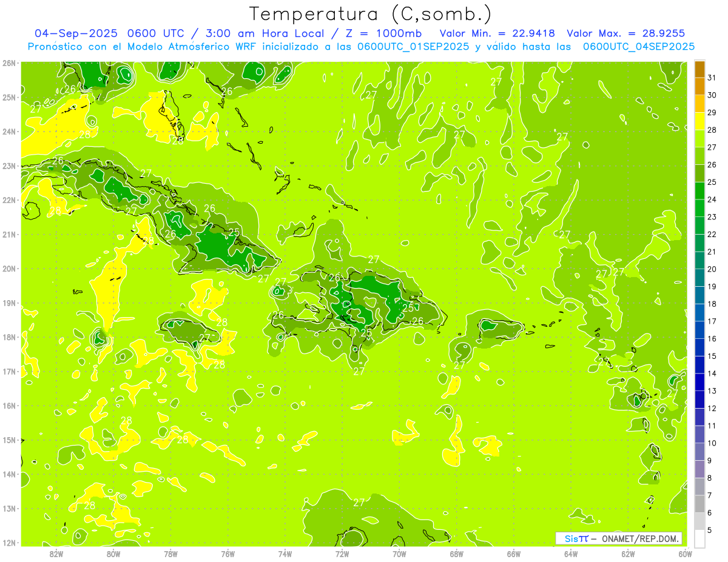Click legend value "15" on the color scale
The height and width of the screenshot is (562, 728).
(712, 356)
